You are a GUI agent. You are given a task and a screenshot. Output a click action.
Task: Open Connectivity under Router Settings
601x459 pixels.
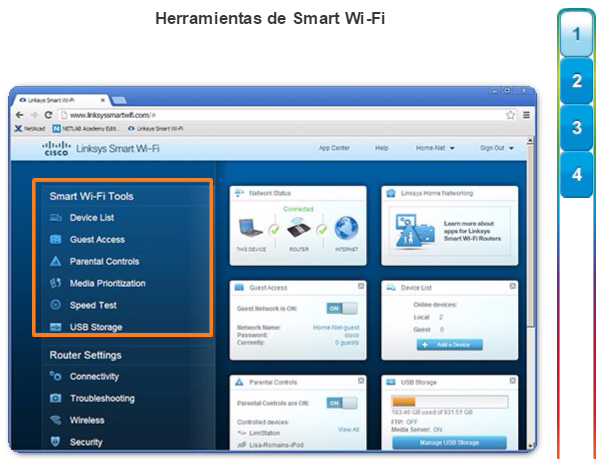pyautogui.click(x=94, y=376)
